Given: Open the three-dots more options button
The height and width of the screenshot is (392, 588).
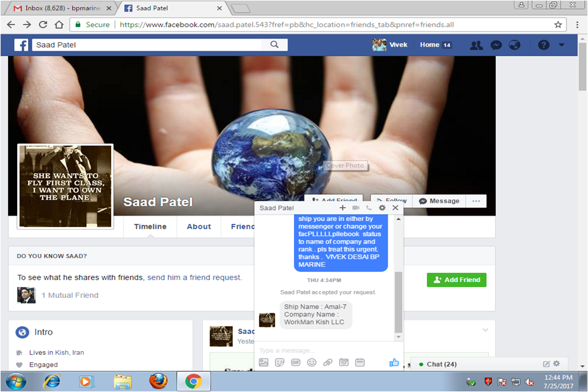Looking at the screenshot, I should (x=476, y=201).
